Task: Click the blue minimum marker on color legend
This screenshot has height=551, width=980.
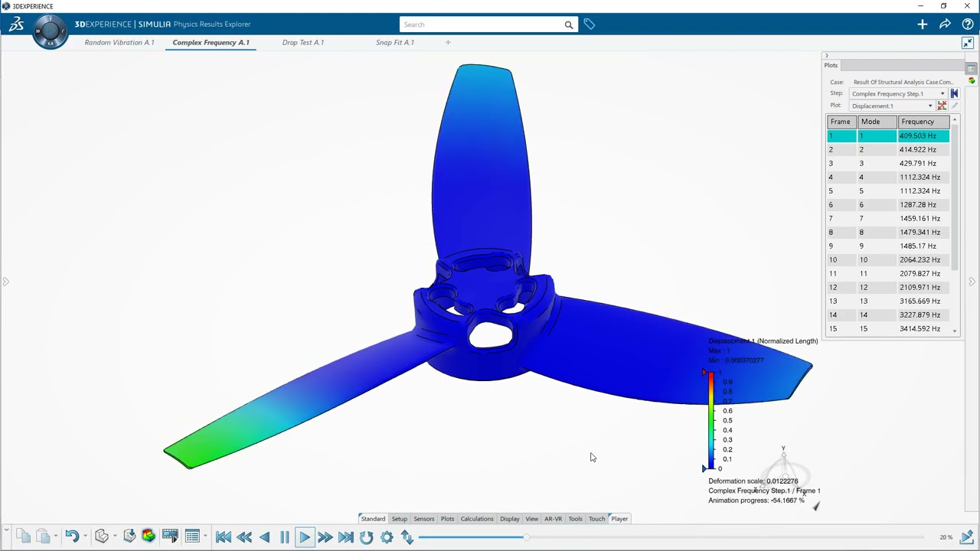Action: tap(704, 468)
